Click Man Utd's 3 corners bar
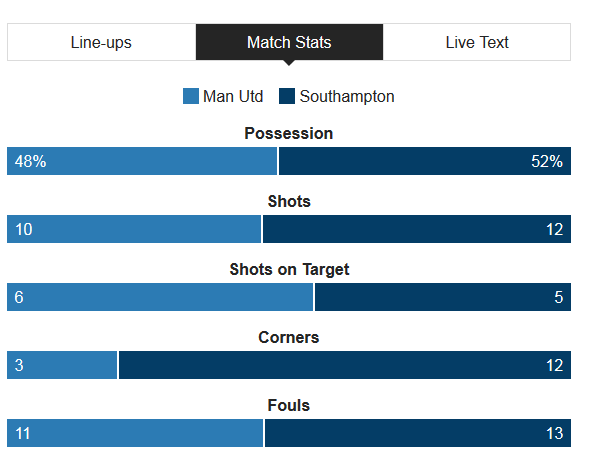This screenshot has width=602, height=467. click(x=62, y=365)
